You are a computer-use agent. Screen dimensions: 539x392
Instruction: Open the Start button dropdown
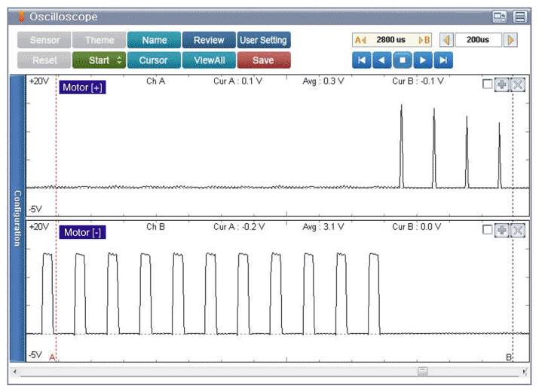119,60
